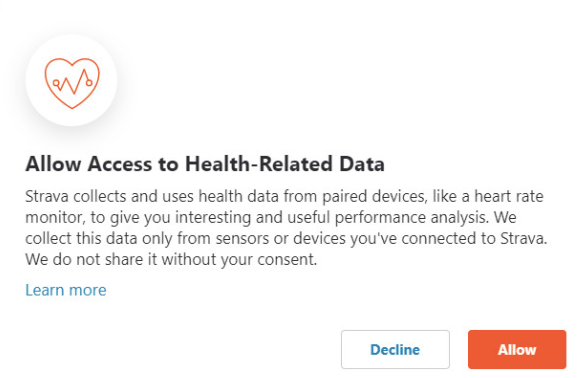Click the words 'heart rate' in the description
The width and height of the screenshot is (582, 378).
(x=509, y=196)
